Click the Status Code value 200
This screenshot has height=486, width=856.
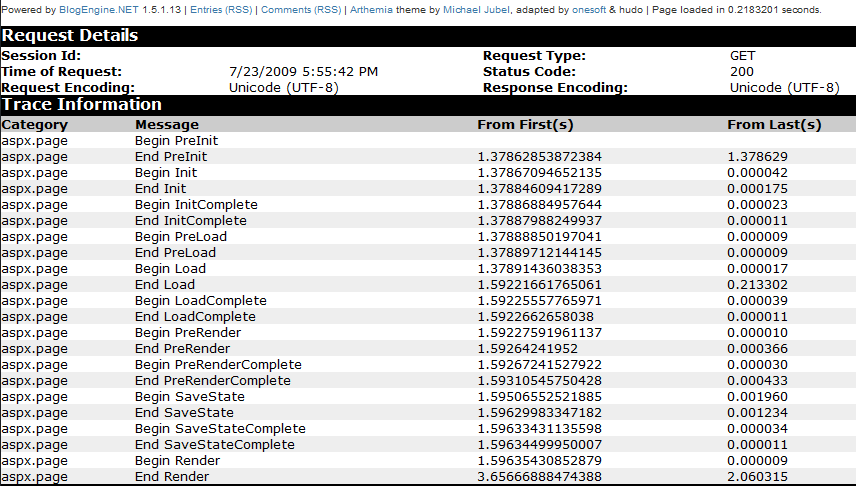(742, 72)
